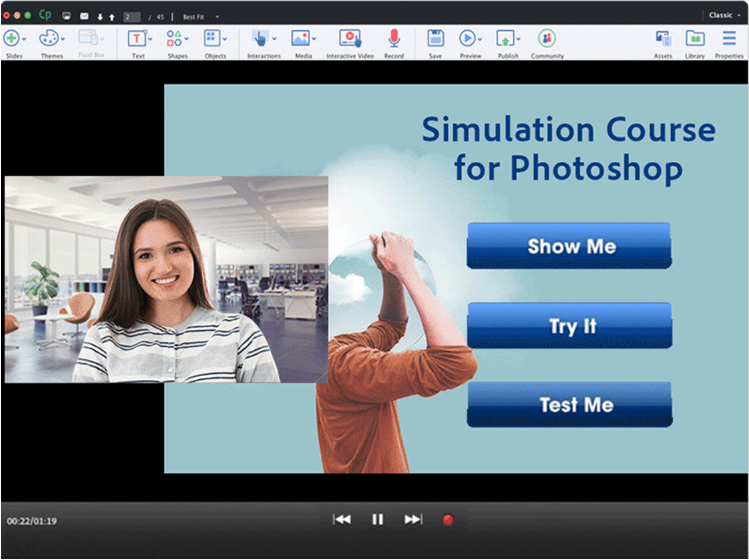
Task: Click the 00:22/01:19 time readout
Action: tap(32, 521)
